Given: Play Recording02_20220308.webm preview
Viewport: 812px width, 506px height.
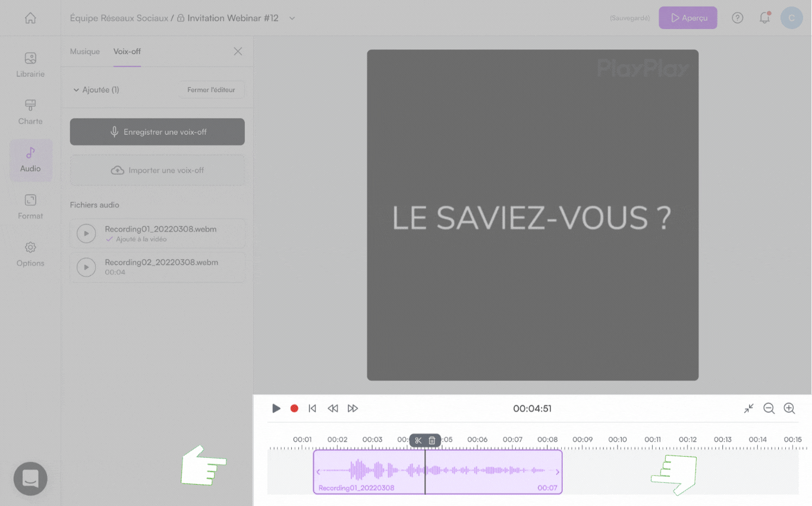Looking at the screenshot, I should (86, 267).
